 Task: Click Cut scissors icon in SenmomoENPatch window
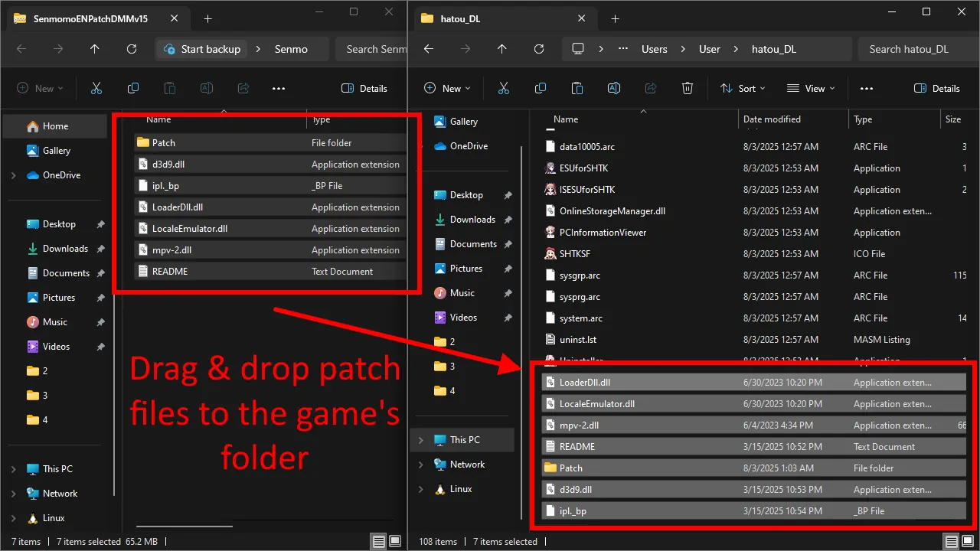(96, 88)
